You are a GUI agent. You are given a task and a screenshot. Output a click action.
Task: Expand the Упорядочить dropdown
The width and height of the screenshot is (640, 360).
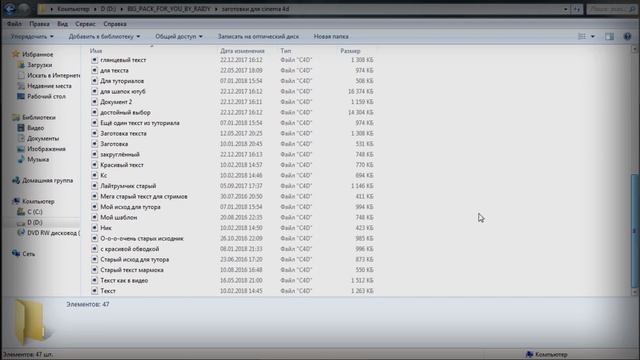(32, 36)
